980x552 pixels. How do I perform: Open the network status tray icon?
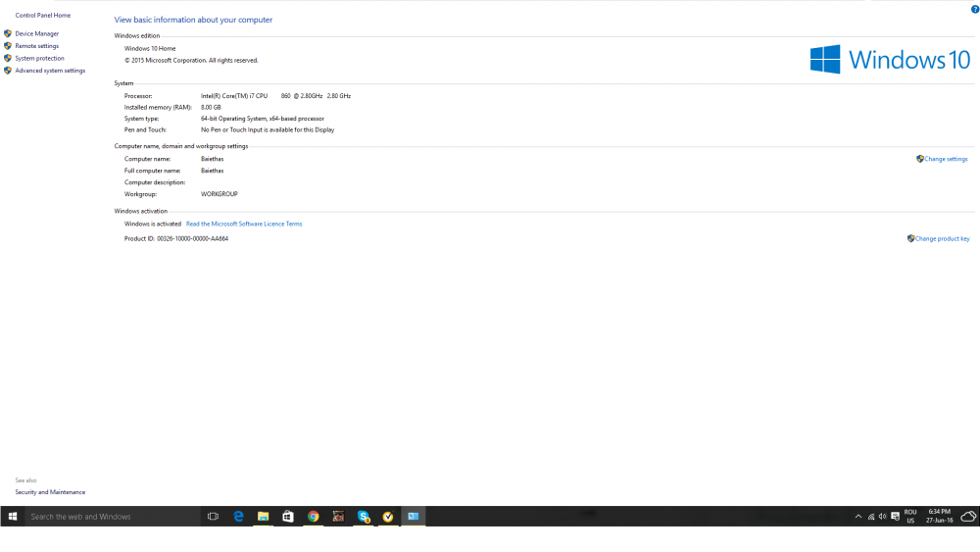[870, 517]
